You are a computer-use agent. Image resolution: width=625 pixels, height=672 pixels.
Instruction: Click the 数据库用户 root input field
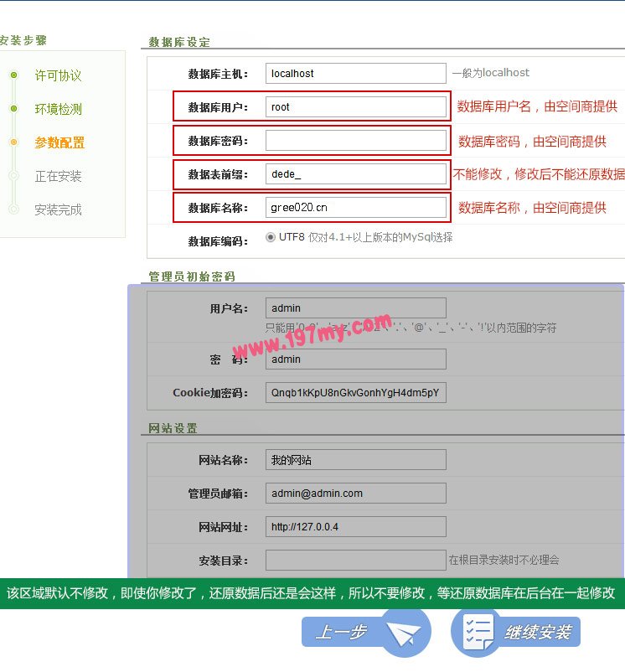(355, 106)
